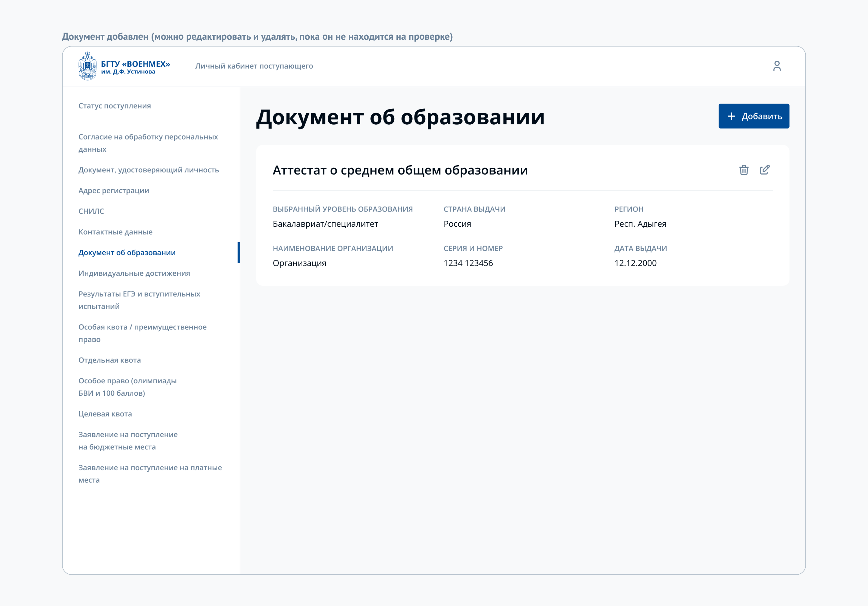
Task: Open Целевая квота in the sidebar
Action: [105, 414]
